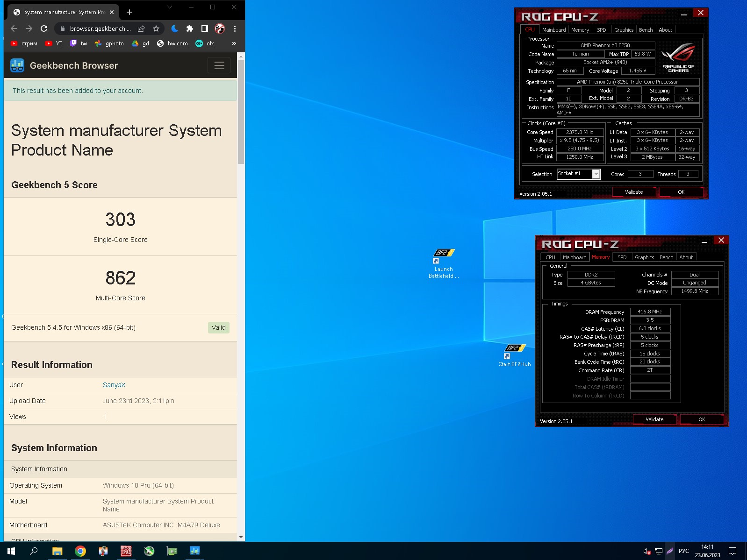Open the tab search chevron

click(x=170, y=7)
